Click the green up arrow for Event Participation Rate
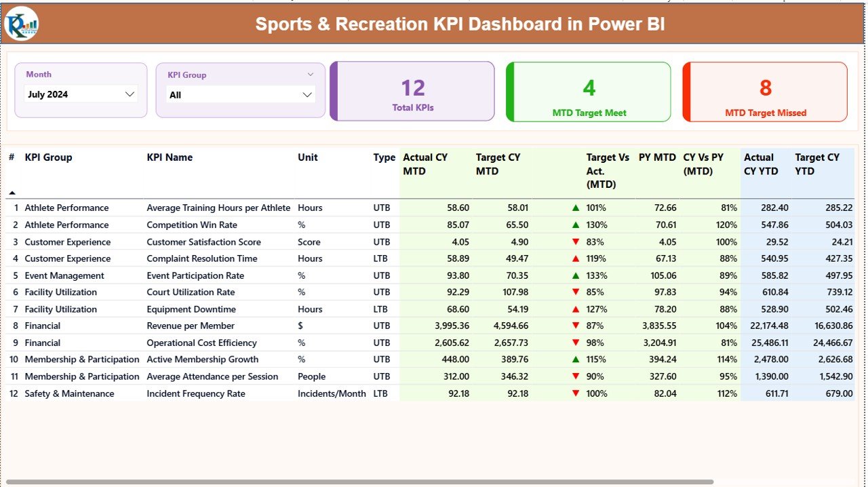The image size is (868, 487). (x=575, y=275)
